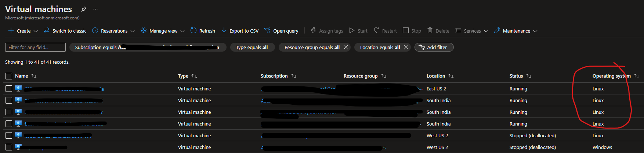644x153 pixels.
Task: Select all rows with header checkbox
Action: tap(9, 76)
